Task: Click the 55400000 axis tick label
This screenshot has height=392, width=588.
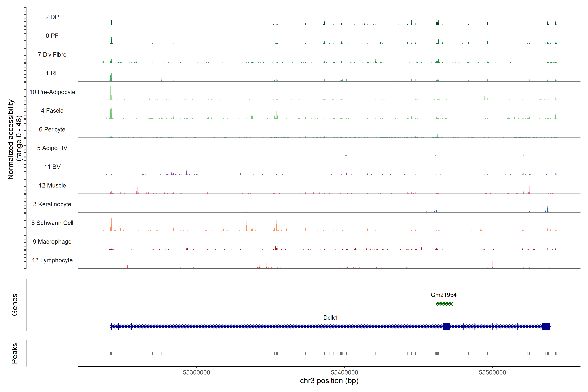Action: [x=344, y=372]
